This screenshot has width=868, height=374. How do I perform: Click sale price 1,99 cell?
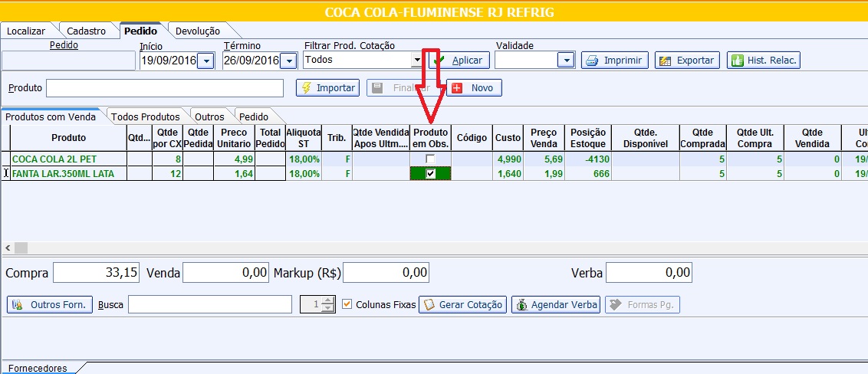(x=544, y=174)
